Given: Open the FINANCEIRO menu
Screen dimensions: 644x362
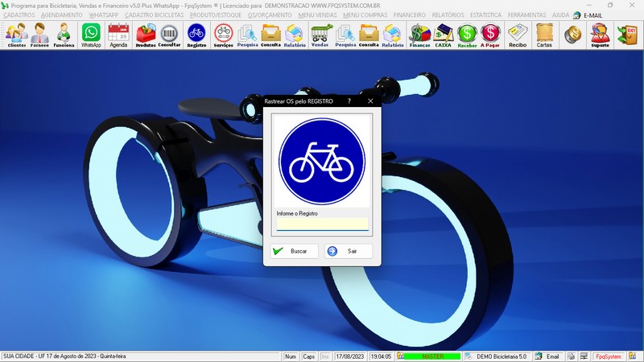Looking at the screenshot, I should pyautogui.click(x=410, y=15).
